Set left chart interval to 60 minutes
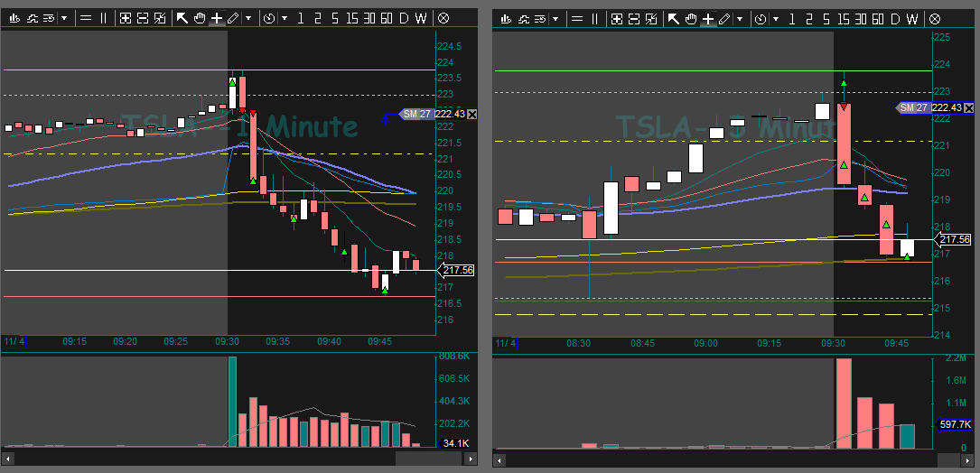Screen dimensions: 980x473 tap(387, 18)
